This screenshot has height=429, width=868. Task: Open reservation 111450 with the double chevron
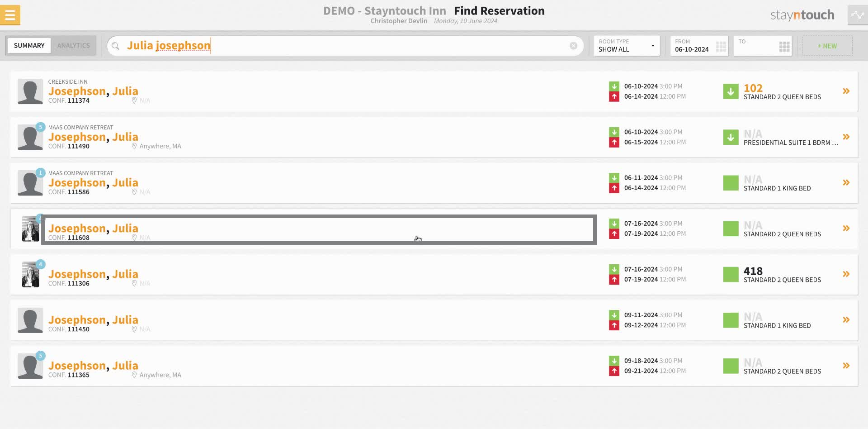(846, 319)
